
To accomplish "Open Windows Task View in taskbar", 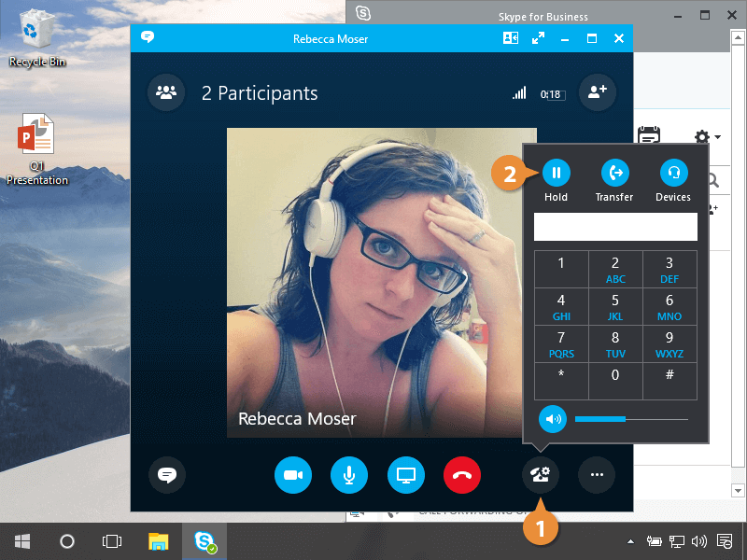I will click(x=112, y=540).
